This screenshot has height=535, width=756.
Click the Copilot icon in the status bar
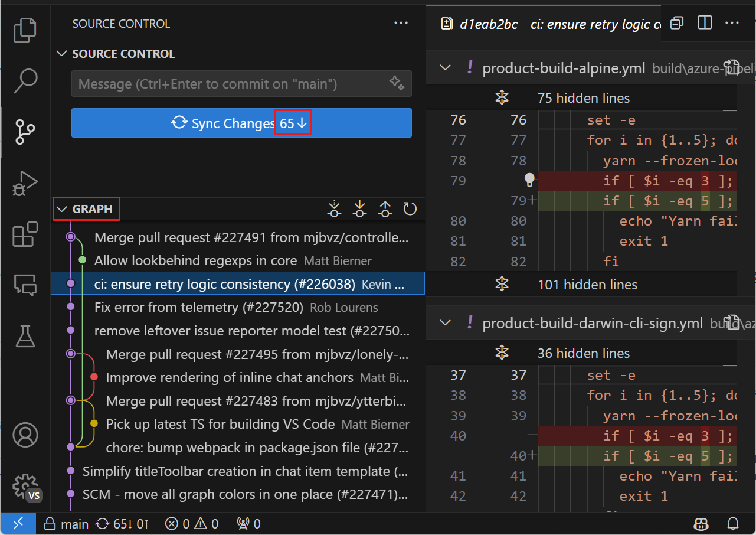point(701,524)
